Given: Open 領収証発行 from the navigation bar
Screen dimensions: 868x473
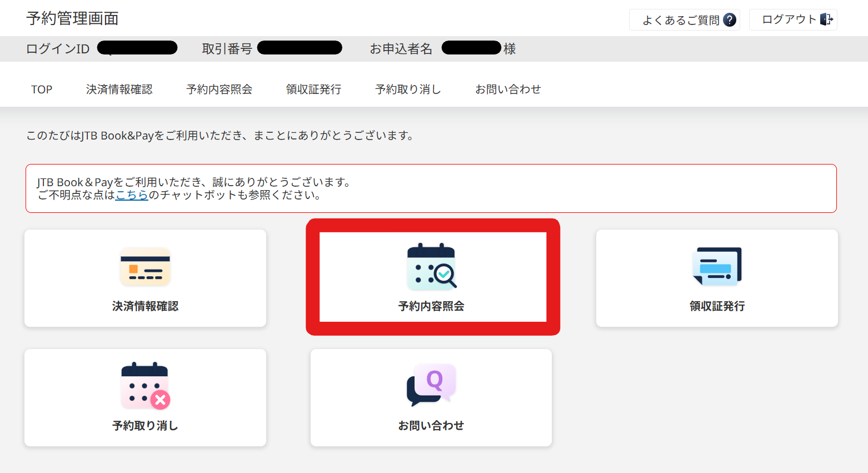Looking at the screenshot, I should [x=313, y=89].
